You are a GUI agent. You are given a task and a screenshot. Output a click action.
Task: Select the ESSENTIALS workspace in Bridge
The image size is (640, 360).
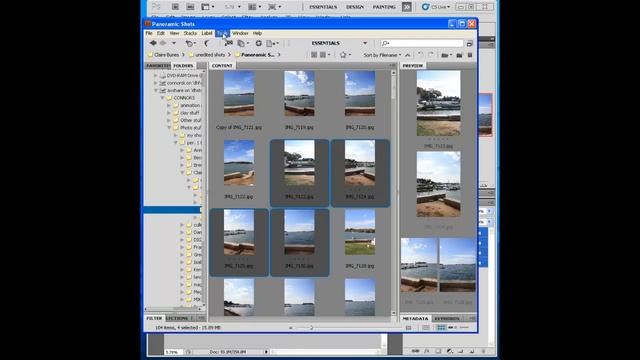(326, 43)
